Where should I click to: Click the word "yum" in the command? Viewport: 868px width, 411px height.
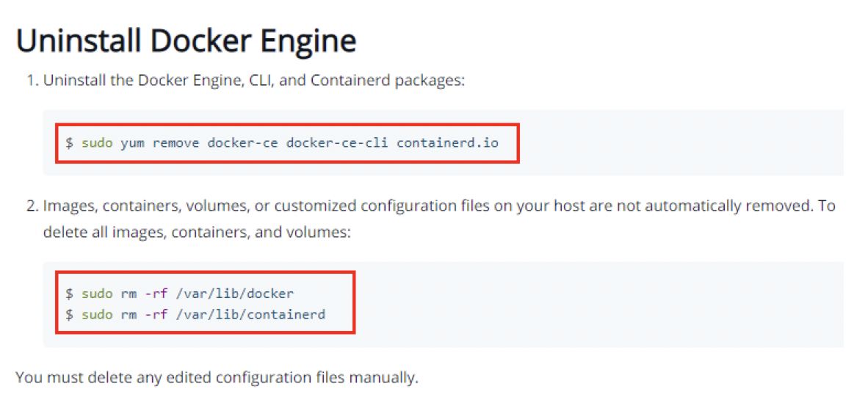[132, 142]
